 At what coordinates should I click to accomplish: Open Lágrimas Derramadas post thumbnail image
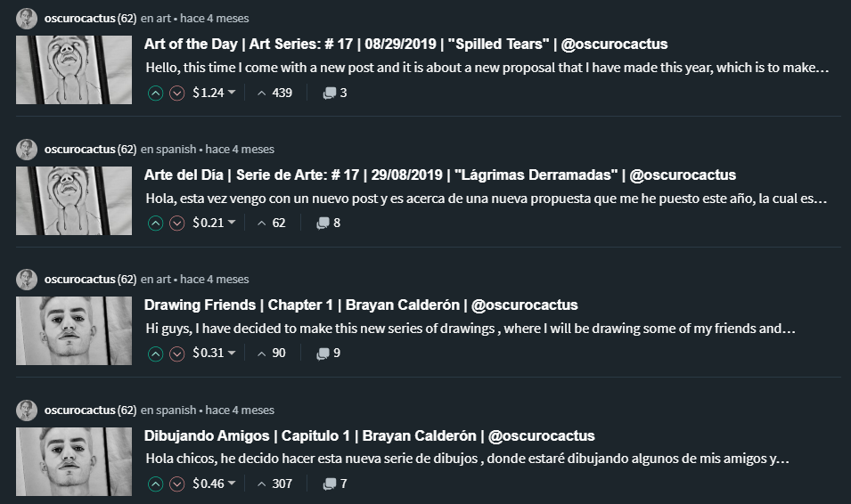[74, 200]
